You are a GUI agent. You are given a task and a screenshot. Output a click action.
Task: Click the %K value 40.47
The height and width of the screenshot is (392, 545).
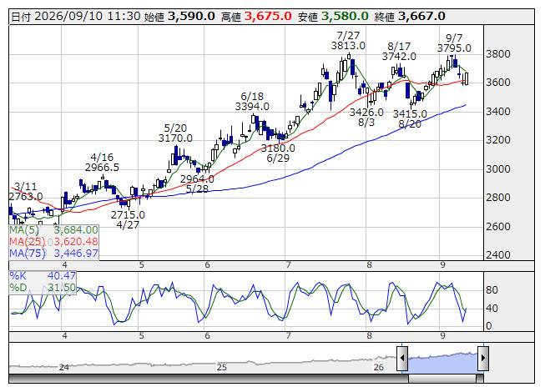[62, 276]
